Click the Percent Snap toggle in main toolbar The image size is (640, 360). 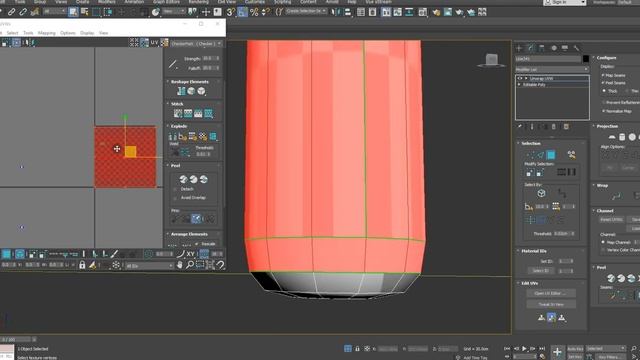(x=254, y=12)
